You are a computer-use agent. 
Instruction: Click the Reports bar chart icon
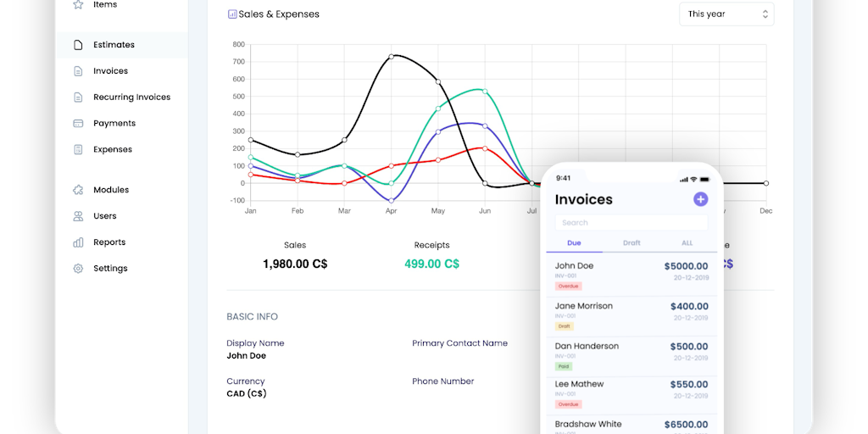click(x=78, y=242)
